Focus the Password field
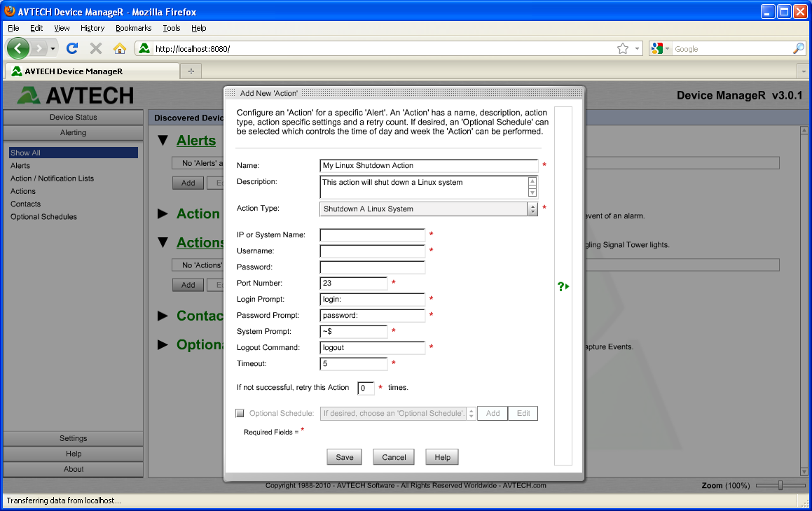The image size is (812, 511). pos(372,267)
